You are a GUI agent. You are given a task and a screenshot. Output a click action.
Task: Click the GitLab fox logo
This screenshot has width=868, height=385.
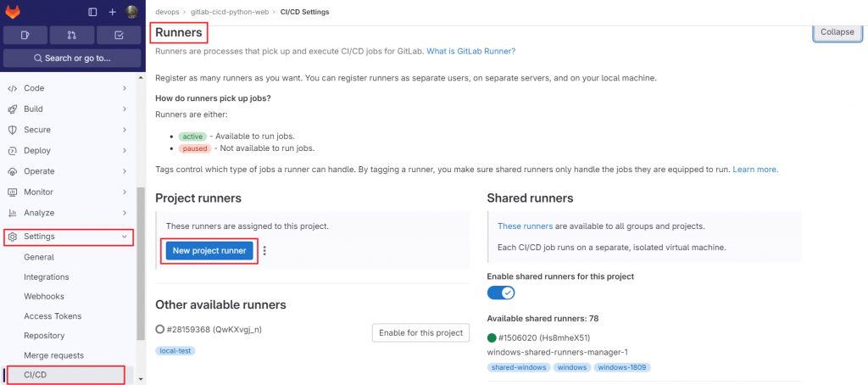(x=14, y=12)
